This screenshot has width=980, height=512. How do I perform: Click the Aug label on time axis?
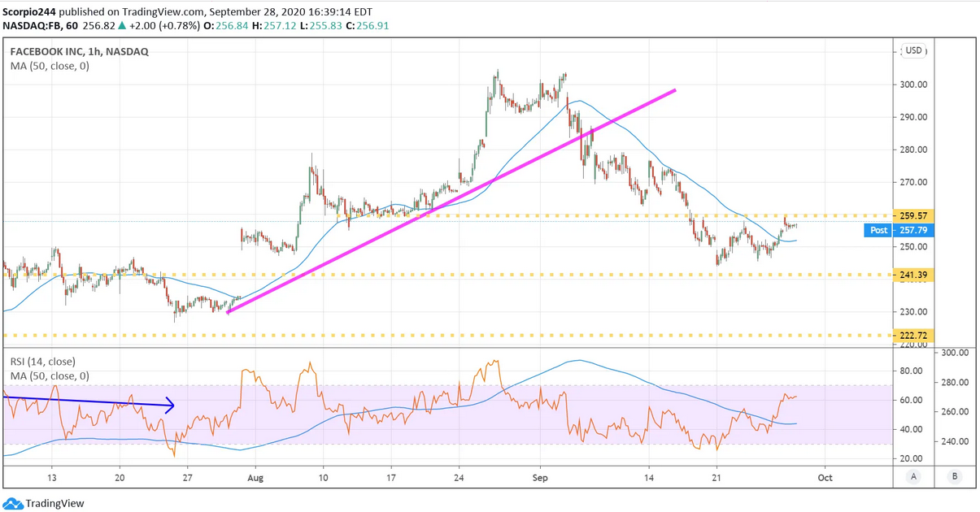point(255,477)
